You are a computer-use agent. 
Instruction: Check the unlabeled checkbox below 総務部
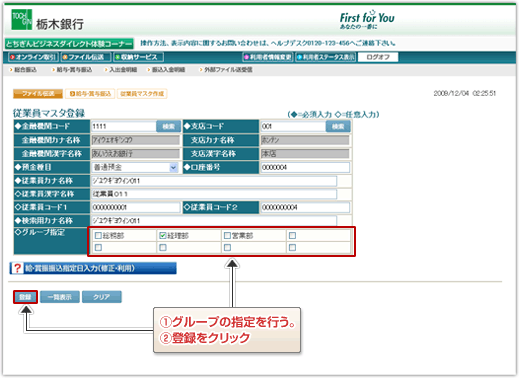coord(98,248)
